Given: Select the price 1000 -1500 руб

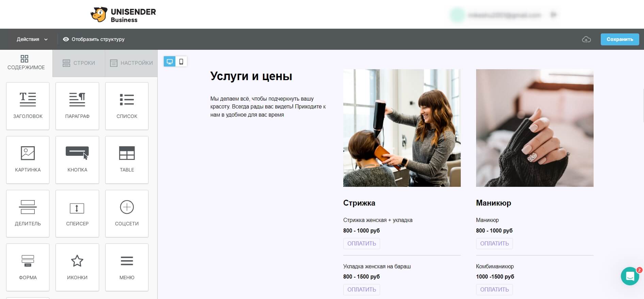Looking at the screenshot, I should [x=495, y=276].
